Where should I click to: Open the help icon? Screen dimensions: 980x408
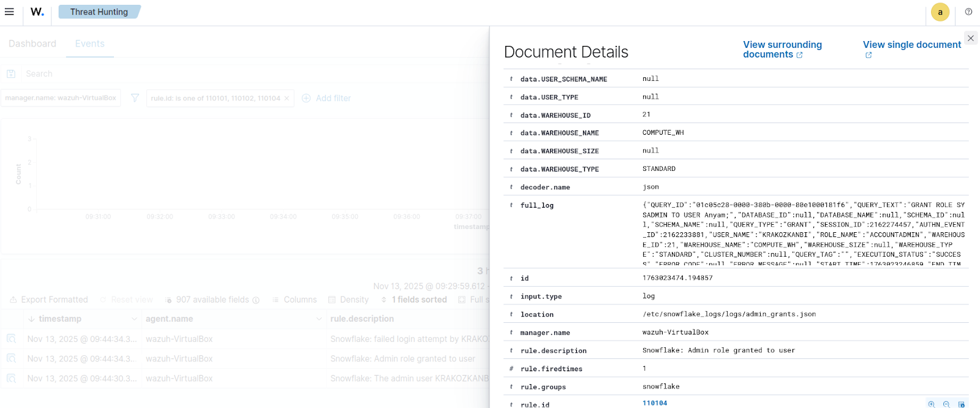pyautogui.click(x=968, y=12)
